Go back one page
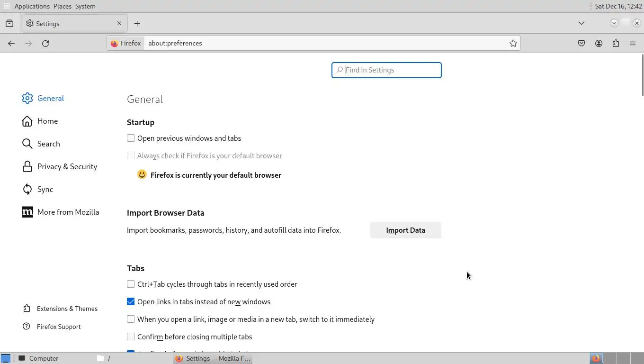Image resolution: width=644 pixels, height=364 pixels. point(11,43)
